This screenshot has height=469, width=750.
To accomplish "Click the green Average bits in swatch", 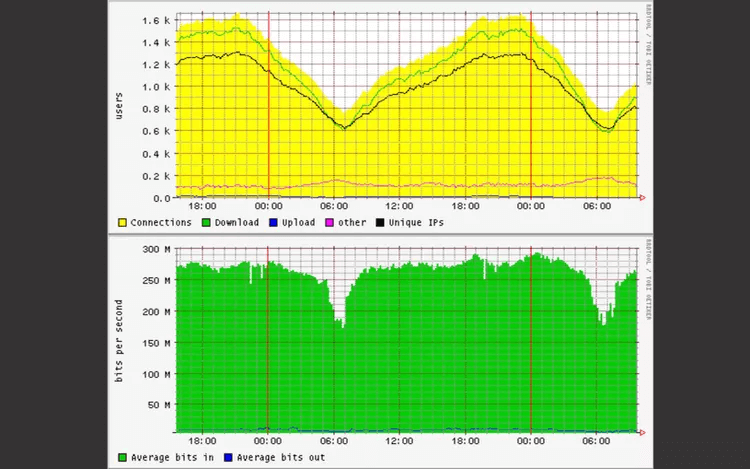I will point(122,457).
